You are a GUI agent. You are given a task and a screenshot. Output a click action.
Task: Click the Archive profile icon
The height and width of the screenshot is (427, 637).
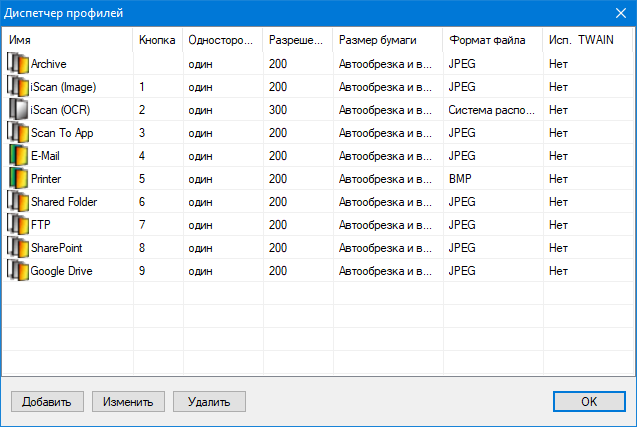click(18, 63)
